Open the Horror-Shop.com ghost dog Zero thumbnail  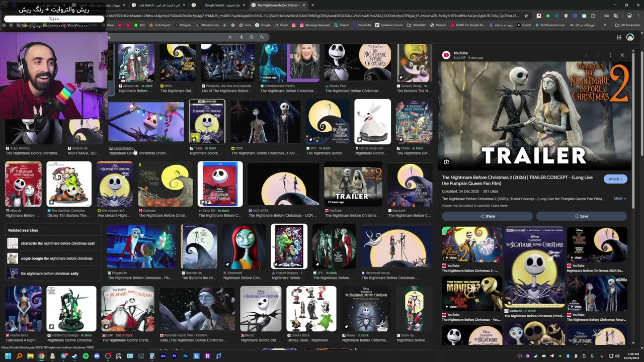(x=372, y=122)
